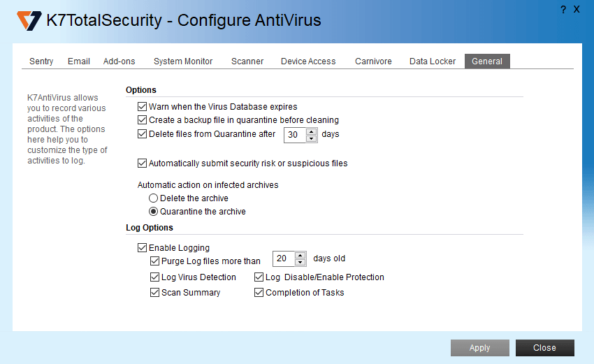Toggle Log Virus Detection checkbox
This screenshot has height=364, width=594.
[155, 277]
